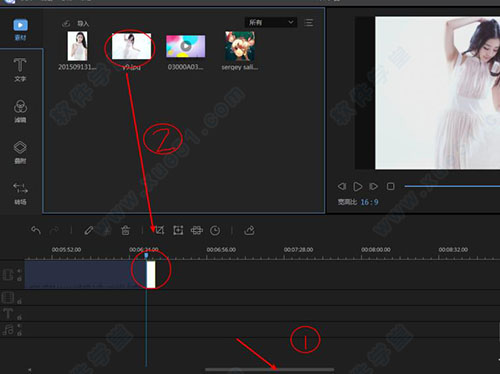Viewport: 500px width, 374px height.
Task: Change the 16:9 aspect ratio setting
Action: tap(369, 202)
